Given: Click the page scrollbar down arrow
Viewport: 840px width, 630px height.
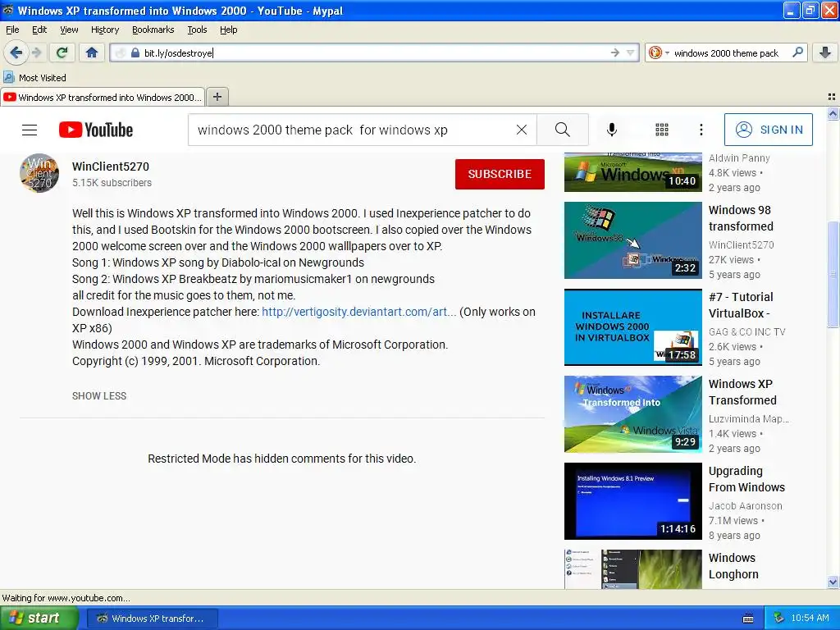Looking at the screenshot, I should (x=833, y=582).
